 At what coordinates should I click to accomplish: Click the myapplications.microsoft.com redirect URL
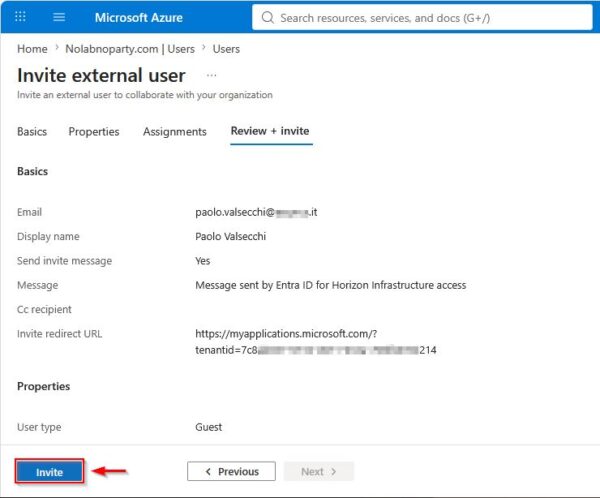pos(316,342)
